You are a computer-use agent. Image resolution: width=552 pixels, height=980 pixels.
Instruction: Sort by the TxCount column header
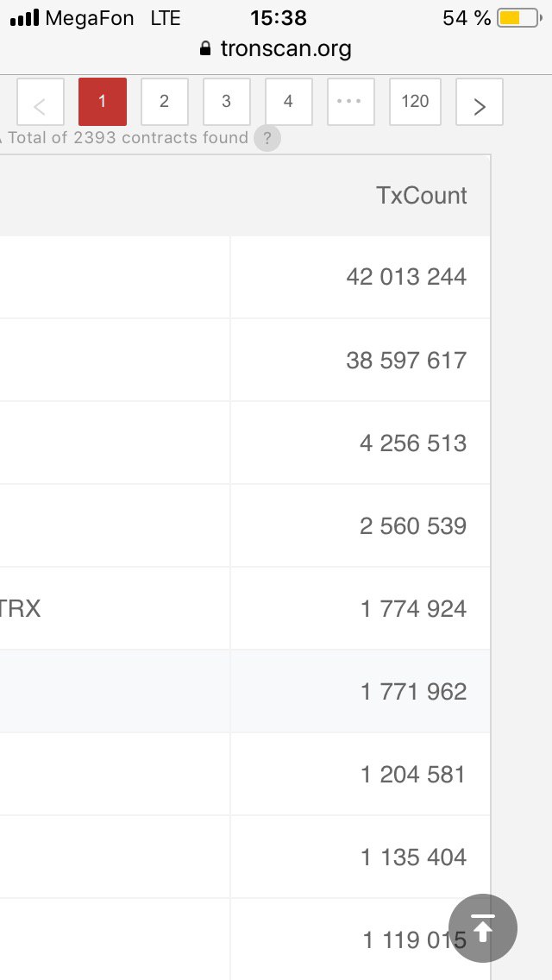(422, 196)
